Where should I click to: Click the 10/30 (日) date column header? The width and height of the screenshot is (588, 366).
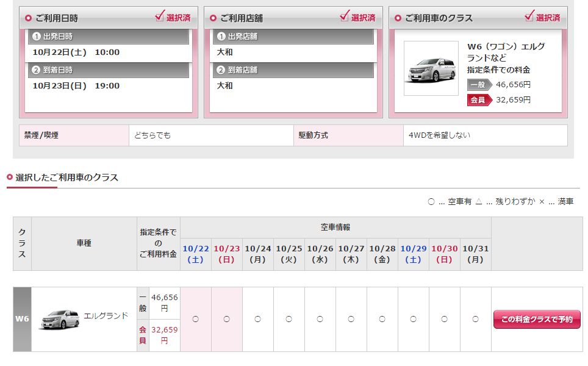(x=445, y=254)
